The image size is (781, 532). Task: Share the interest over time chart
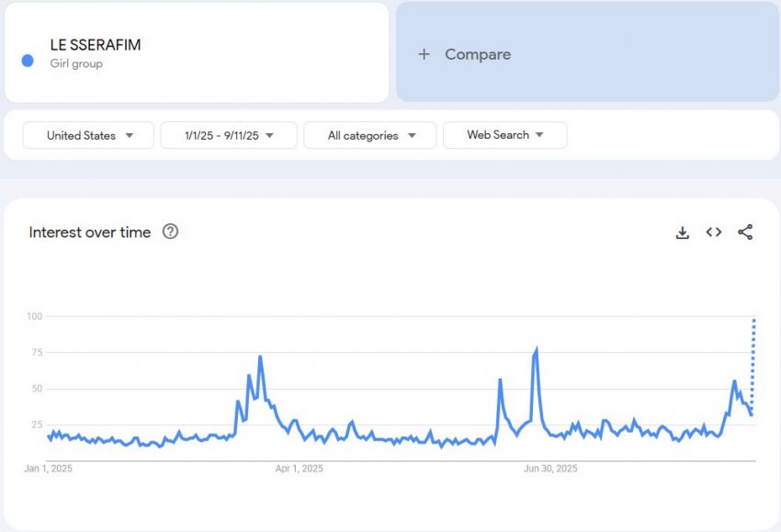click(x=745, y=232)
